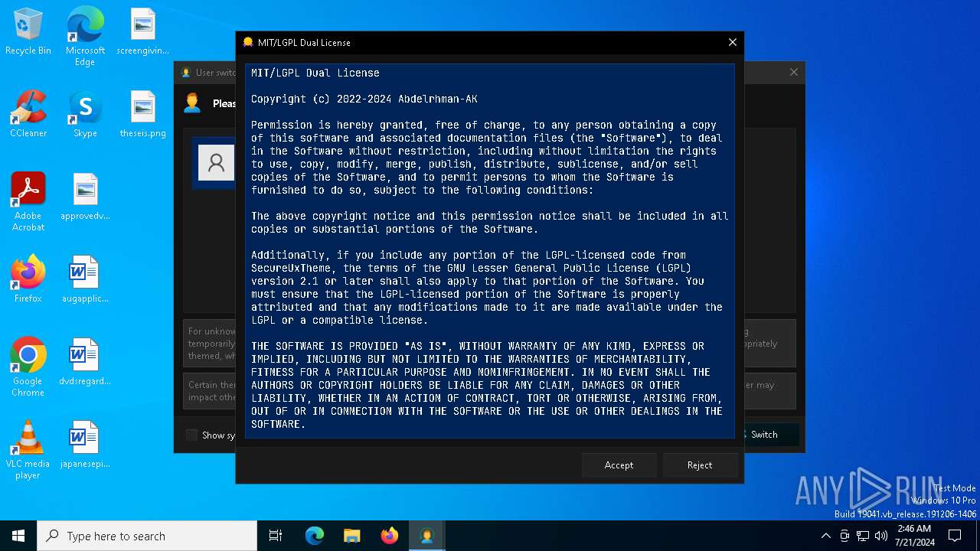Launch Edge from the taskbar

pos(315,536)
